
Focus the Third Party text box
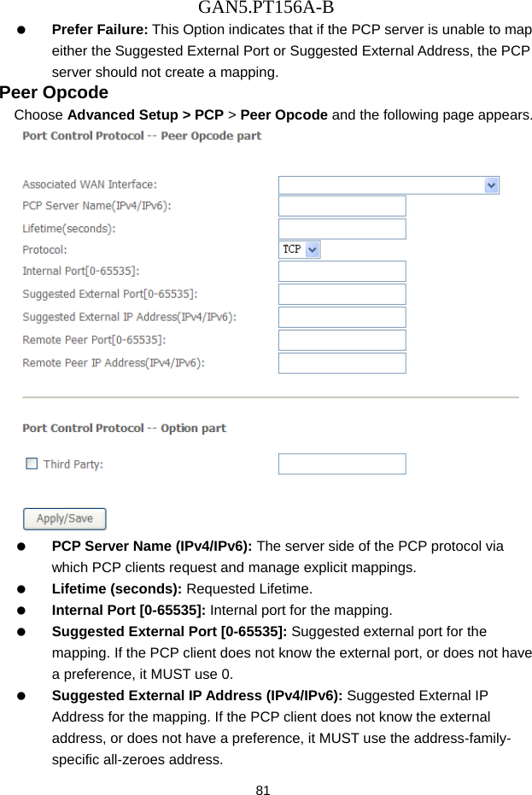tap(342, 463)
